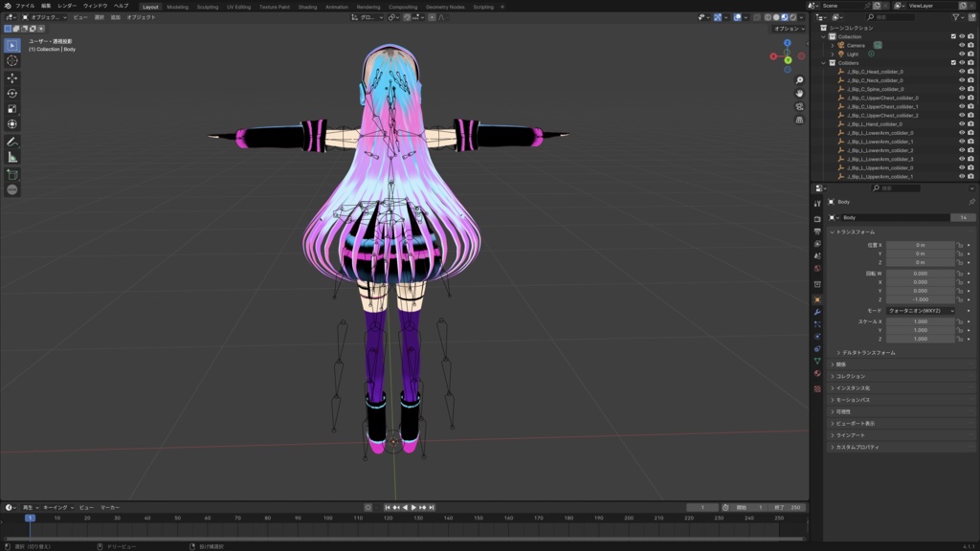Click the Blender logo icon
Screen dimensions: 980x551
tap(8, 6)
